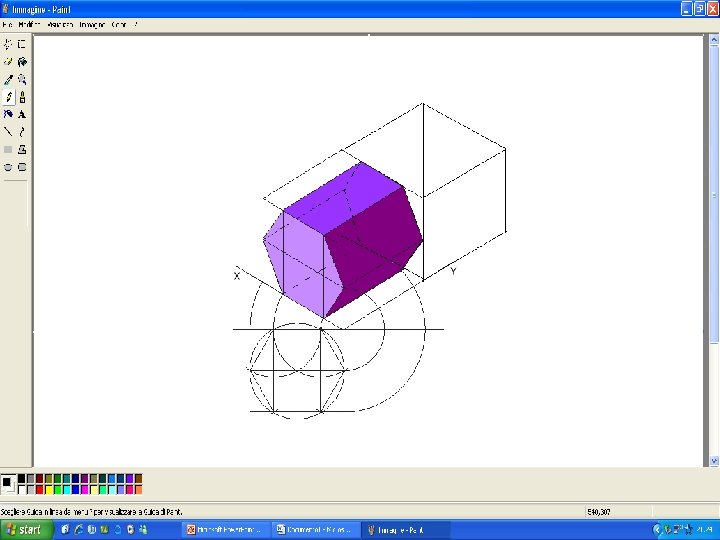Image resolution: width=720 pixels, height=540 pixels.
Task: Click the foreground/background color indicator box
Action: click(x=8, y=484)
